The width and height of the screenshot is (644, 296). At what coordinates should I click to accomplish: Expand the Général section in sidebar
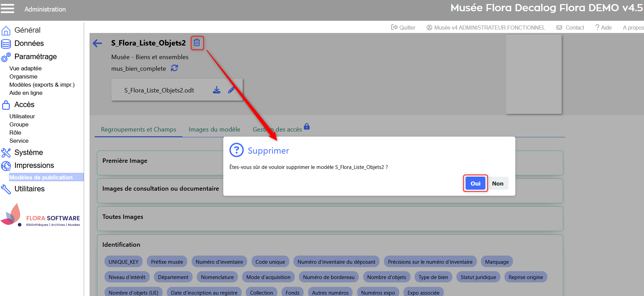pyautogui.click(x=27, y=30)
